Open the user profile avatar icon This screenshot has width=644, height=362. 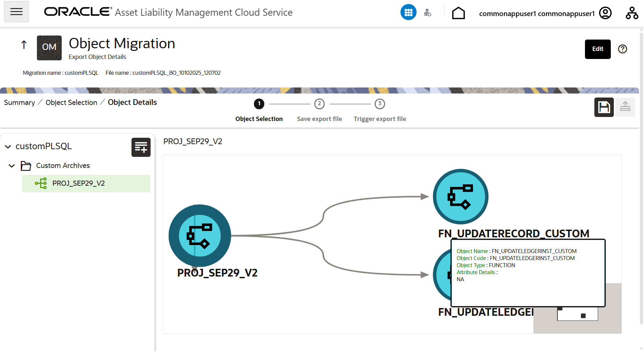click(x=605, y=13)
